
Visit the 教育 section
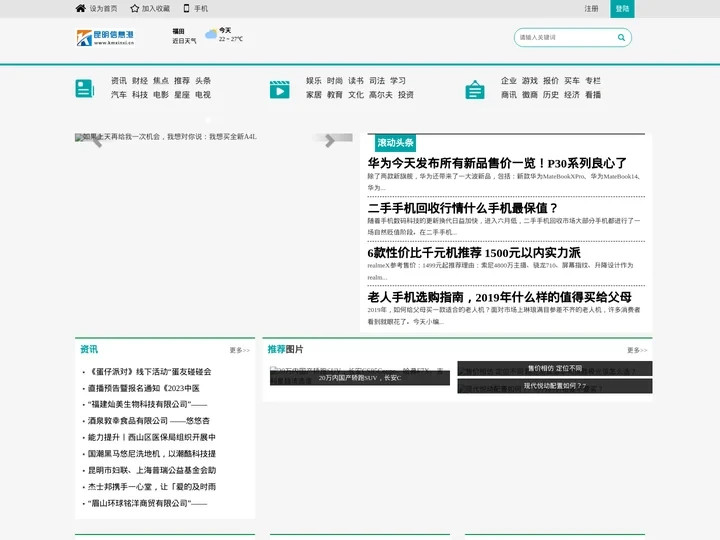(335, 95)
